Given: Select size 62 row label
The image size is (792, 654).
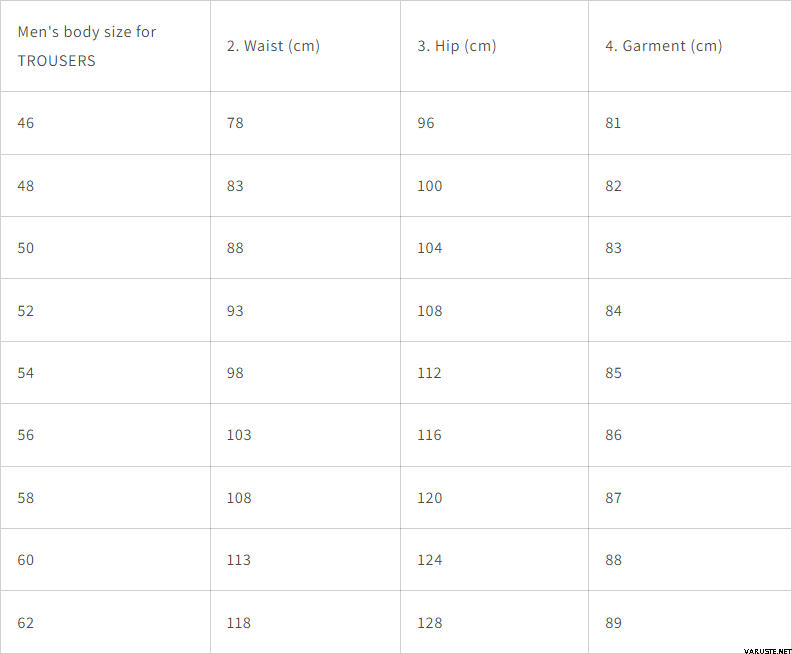Looking at the screenshot, I should click(26, 623).
